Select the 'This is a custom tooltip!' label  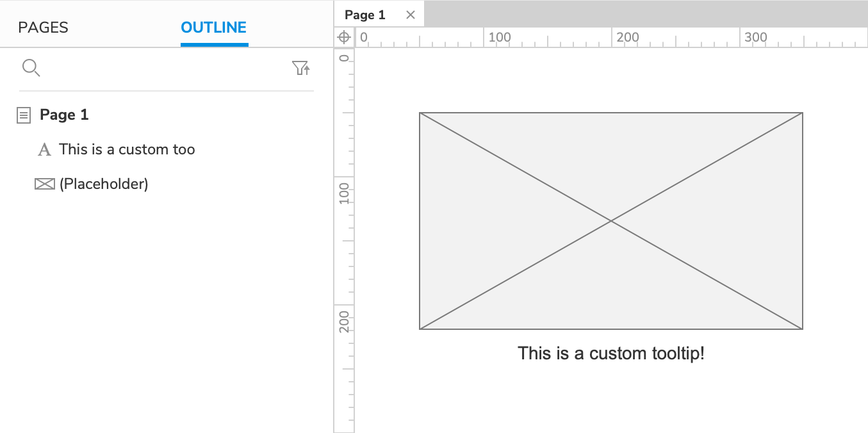(610, 353)
